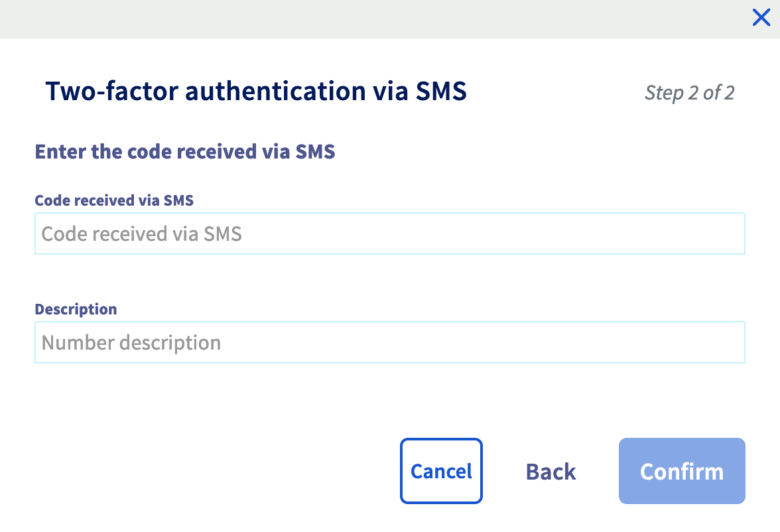780x532 pixels.
Task: Cancel two-factor setup via Cancel
Action: pos(441,471)
